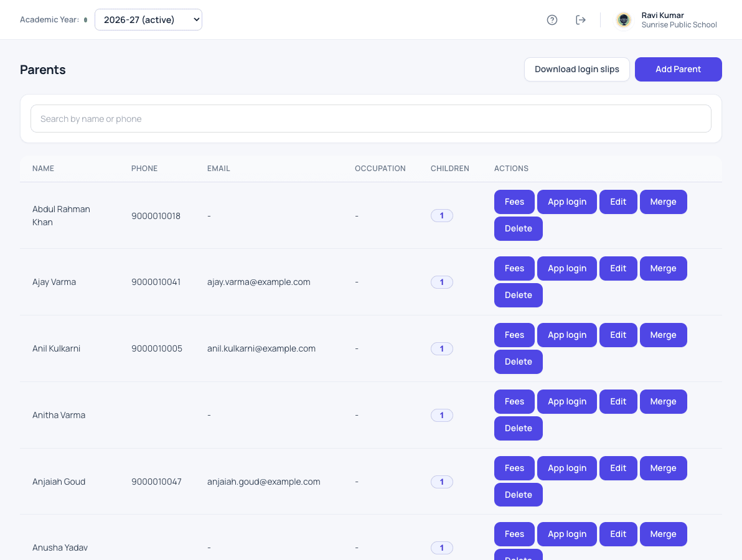Image resolution: width=742 pixels, height=560 pixels.
Task: Delete Anil Kulkarni's record
Action: coord(518,362)
